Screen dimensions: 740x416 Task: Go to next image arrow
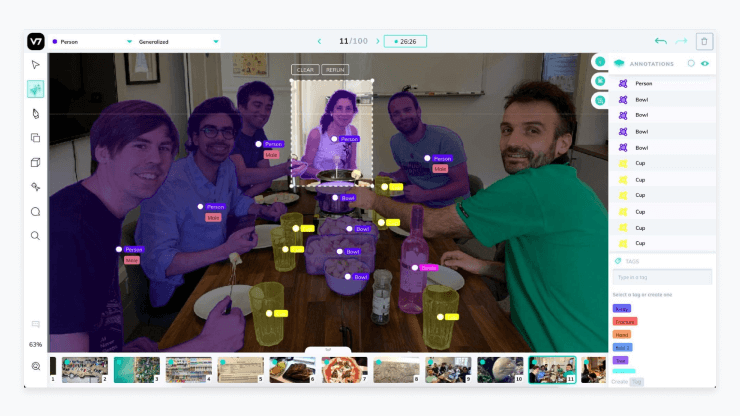tap(378, 42)
